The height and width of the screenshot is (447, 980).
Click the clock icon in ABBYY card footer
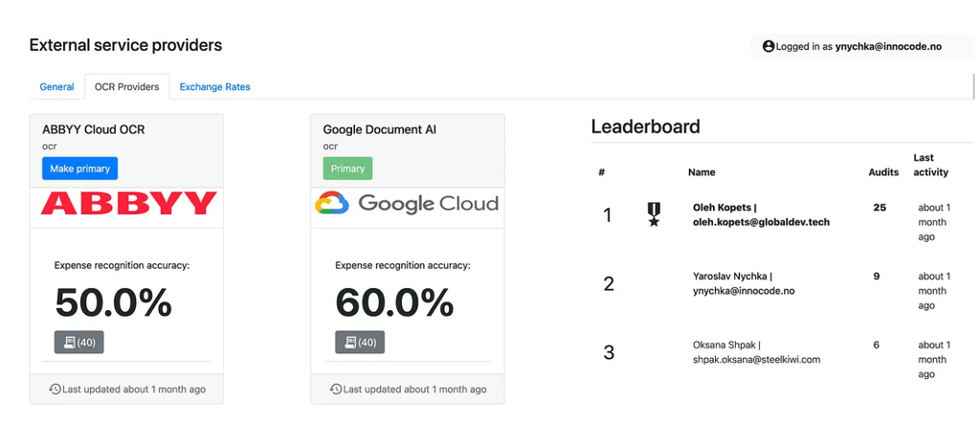coord(55,389)
